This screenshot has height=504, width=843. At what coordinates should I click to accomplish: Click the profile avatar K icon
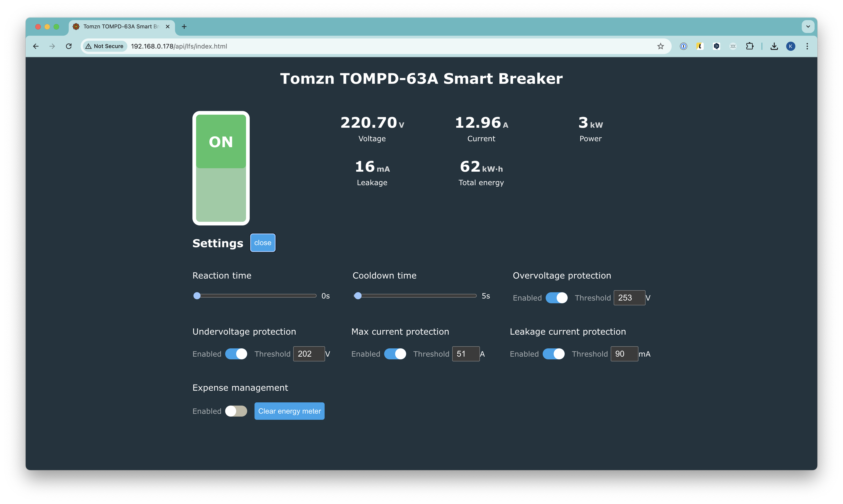[x=790, y=46]
